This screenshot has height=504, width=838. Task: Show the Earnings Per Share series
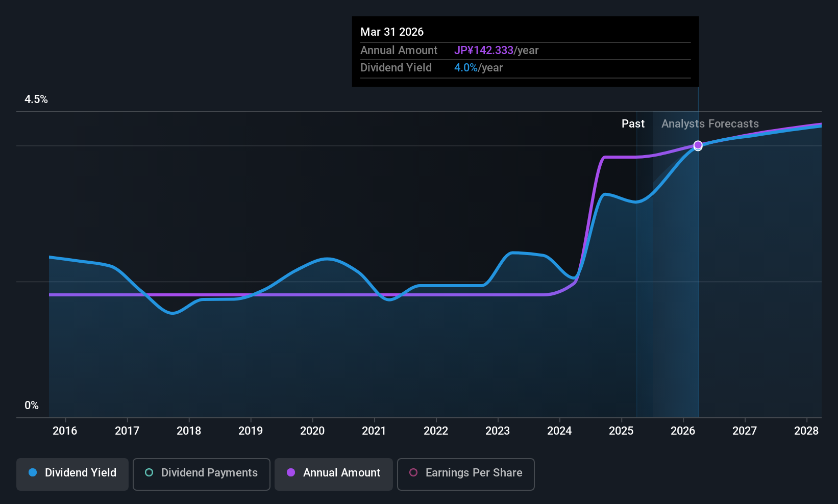465,474
